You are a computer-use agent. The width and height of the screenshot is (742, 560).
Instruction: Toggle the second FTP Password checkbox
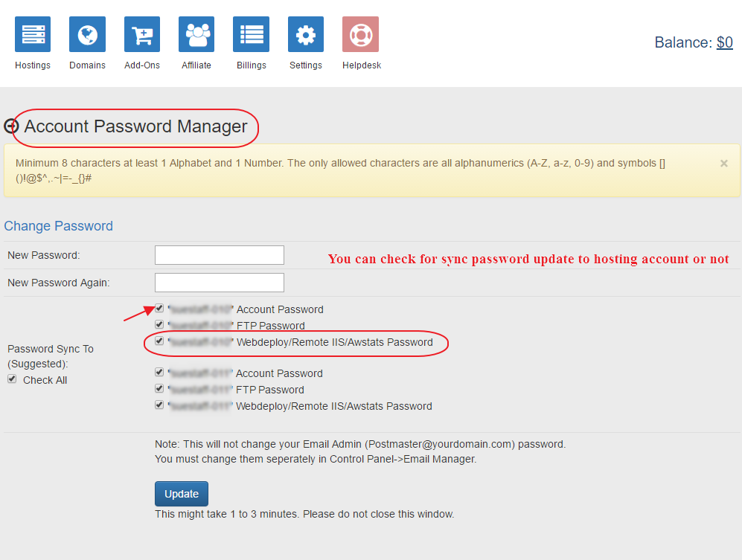point(159,389)
